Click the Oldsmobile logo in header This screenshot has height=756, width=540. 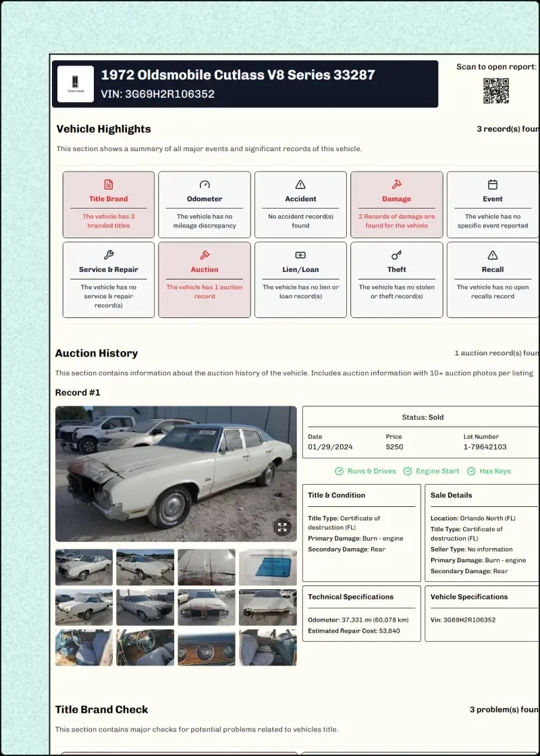point(75,84)
